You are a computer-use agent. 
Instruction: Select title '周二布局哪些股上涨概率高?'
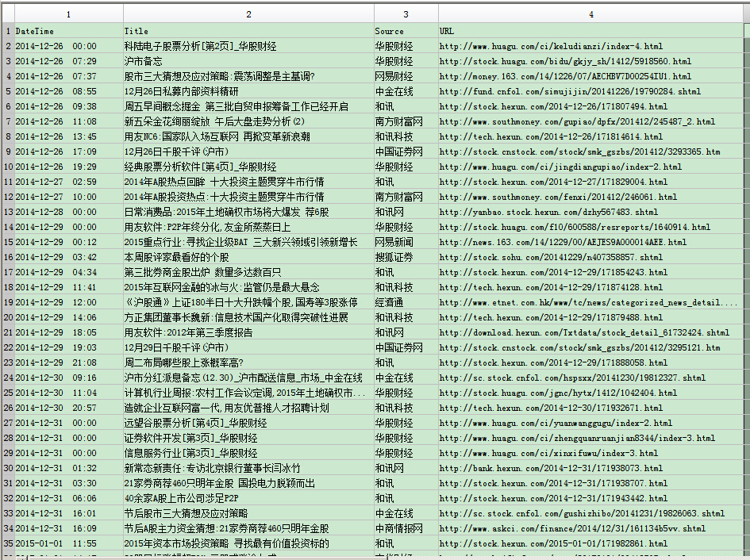click(x=248, y=362)
